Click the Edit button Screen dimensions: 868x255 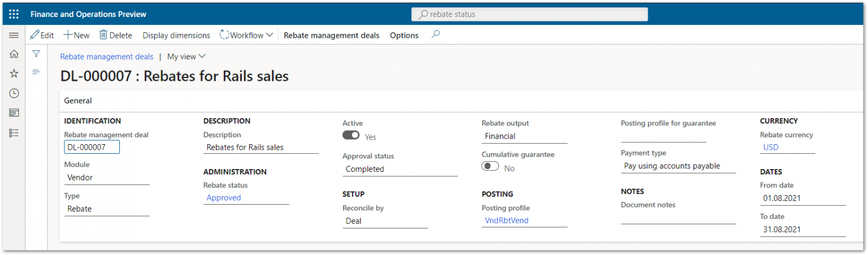42,35
